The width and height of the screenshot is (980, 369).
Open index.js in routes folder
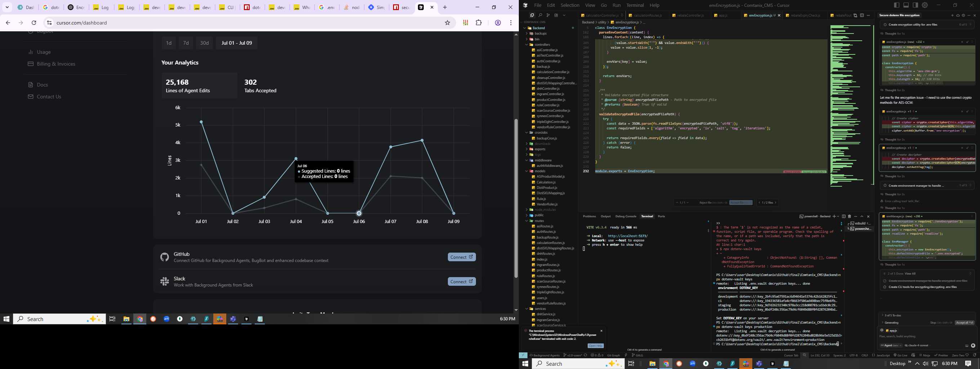[542, 259]
